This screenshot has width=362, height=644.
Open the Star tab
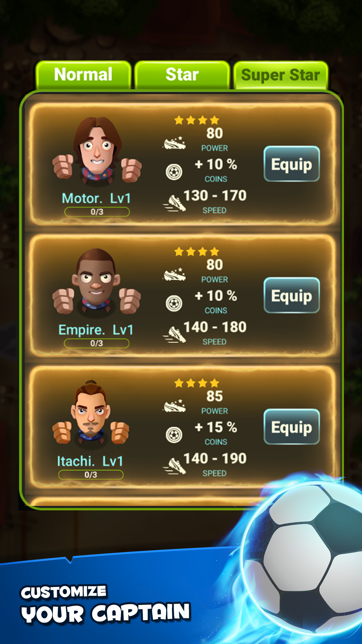182,75
